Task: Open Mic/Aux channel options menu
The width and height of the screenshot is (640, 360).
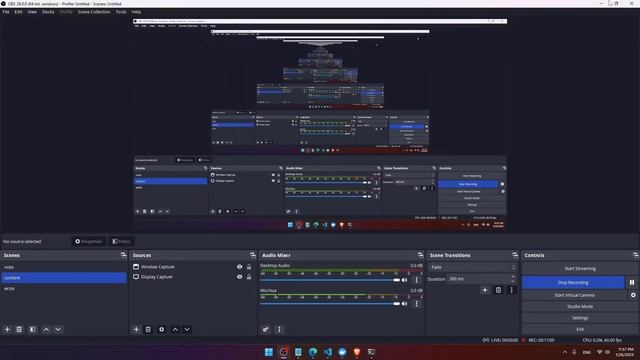Action: 416,304
